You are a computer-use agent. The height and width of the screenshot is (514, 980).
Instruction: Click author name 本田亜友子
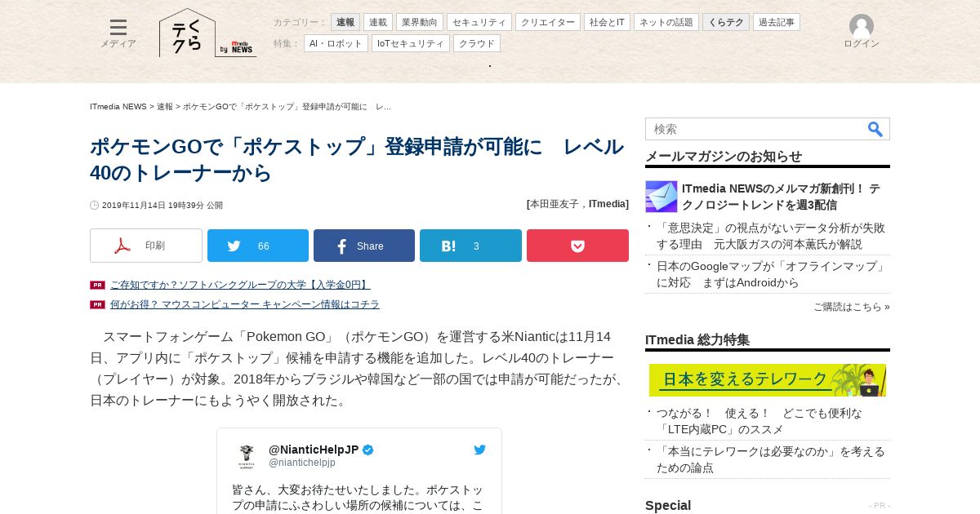[556, 204]
